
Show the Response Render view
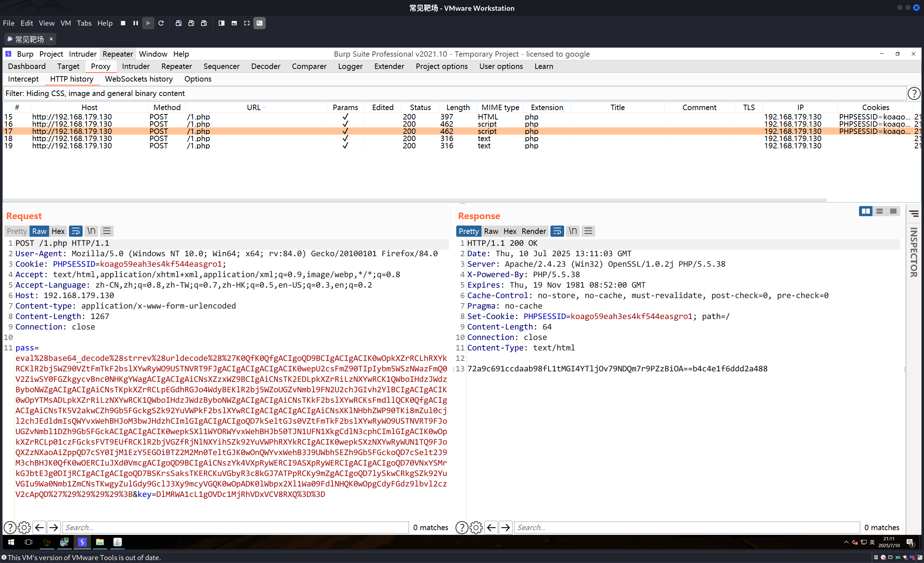click(533, 231)
